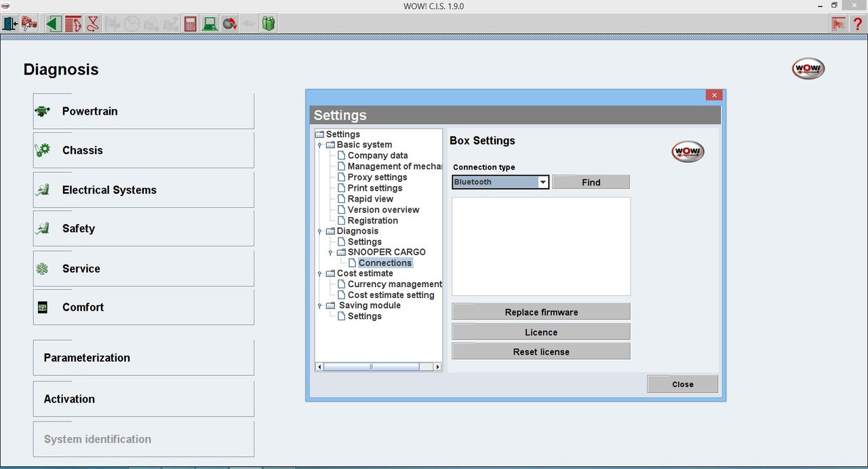
Task: Select Settings under Saving module
Action: [364, 316]
